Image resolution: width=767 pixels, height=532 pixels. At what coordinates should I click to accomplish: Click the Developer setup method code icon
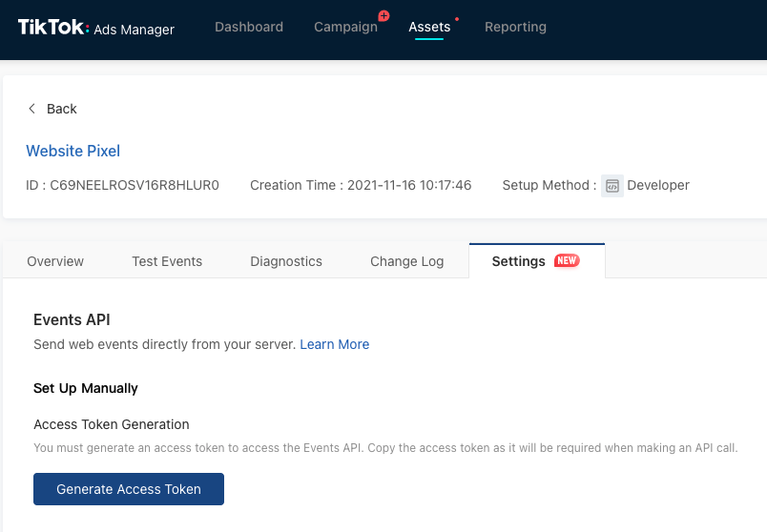(612, 186)
